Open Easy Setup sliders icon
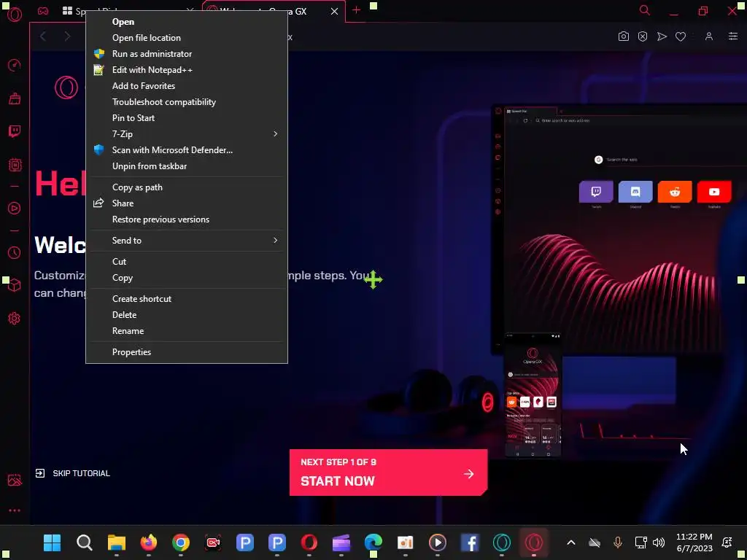Screen dimensions: 747x560 (733, 36)
